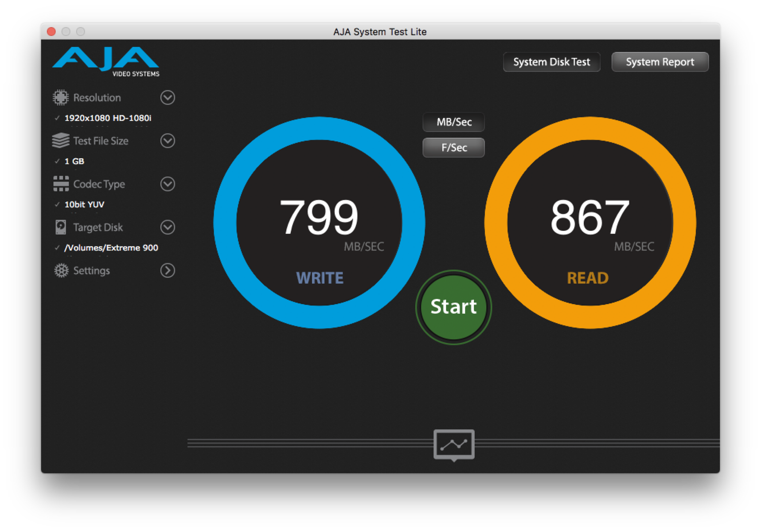The width and height of the screenshot is (761, 532).
Task: Click the AJA System Test Lite title
Action: pyautogui.click(x=380, y=32)
